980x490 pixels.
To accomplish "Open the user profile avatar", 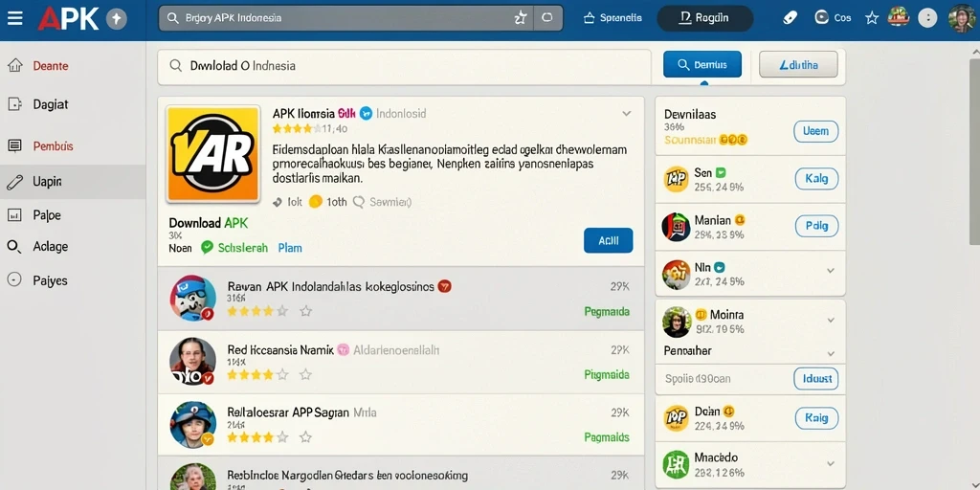I will [961, 18].
